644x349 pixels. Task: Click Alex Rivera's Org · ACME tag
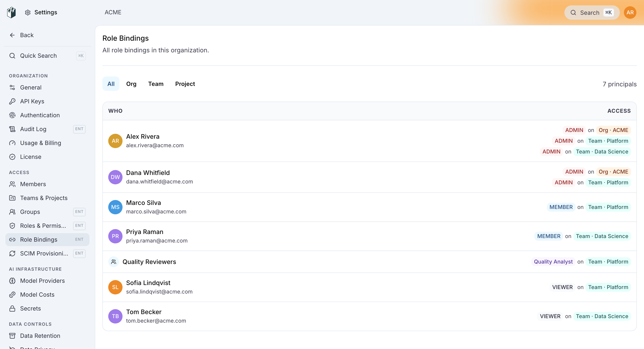tap(613, 130)
